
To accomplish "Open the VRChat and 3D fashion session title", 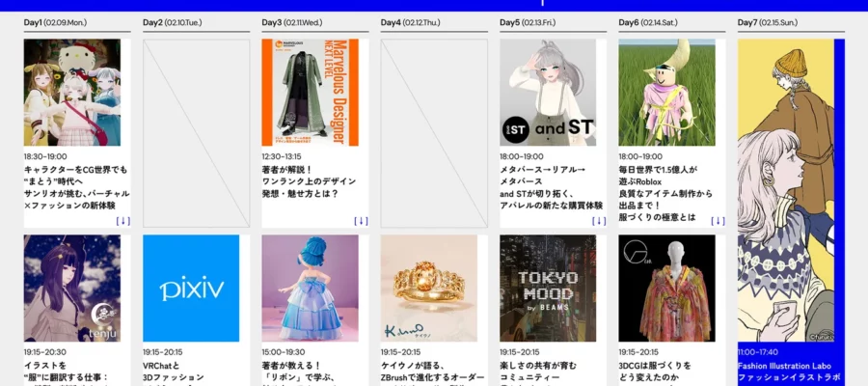I will [x=178, y=372].
